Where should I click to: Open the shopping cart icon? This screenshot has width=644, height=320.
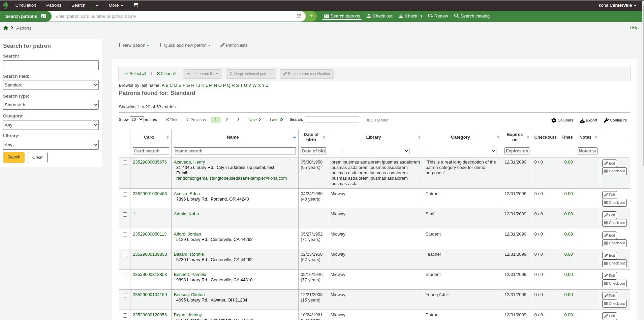coord(135,5)
